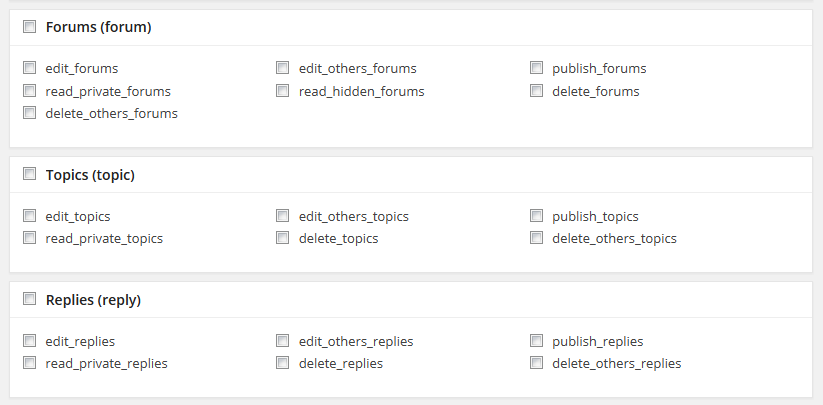Enable the edit_forums capability

(29, 68)
